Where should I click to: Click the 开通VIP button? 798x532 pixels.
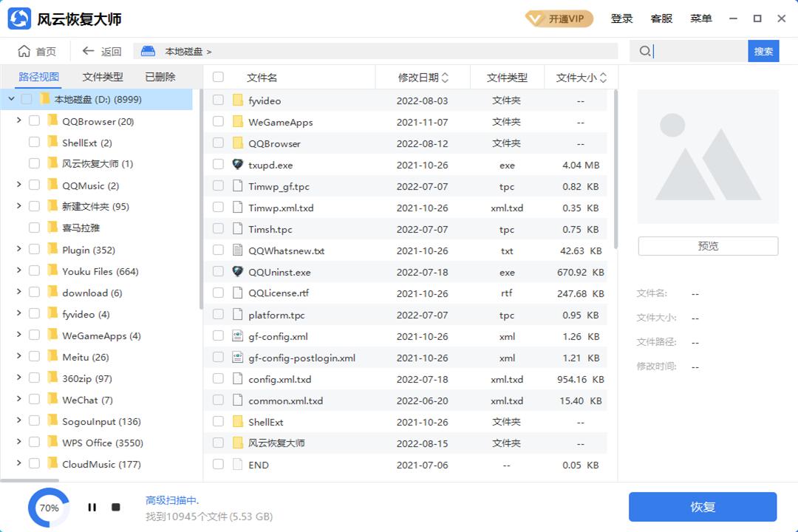tap(559, 18)
